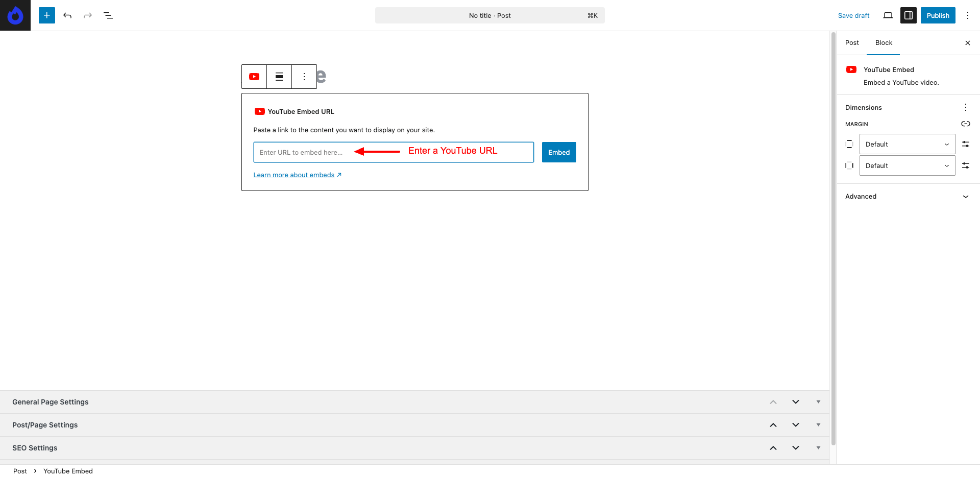Redo the last action
The width and height of the screenshot is (980, 477).
point(88,15)
